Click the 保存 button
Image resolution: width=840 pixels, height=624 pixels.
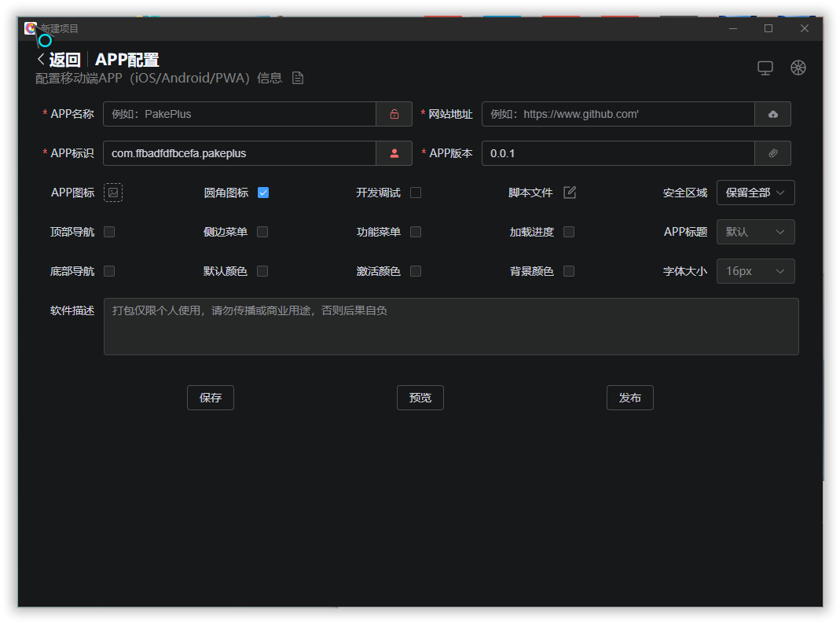pos(211,398)
